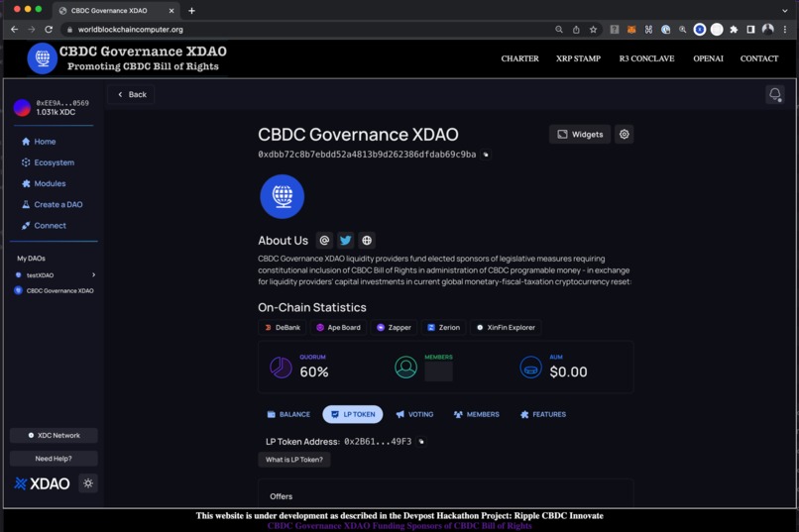799x532 pixels.
Task: Open Contact in the top navigation
Action: (759, 58)
